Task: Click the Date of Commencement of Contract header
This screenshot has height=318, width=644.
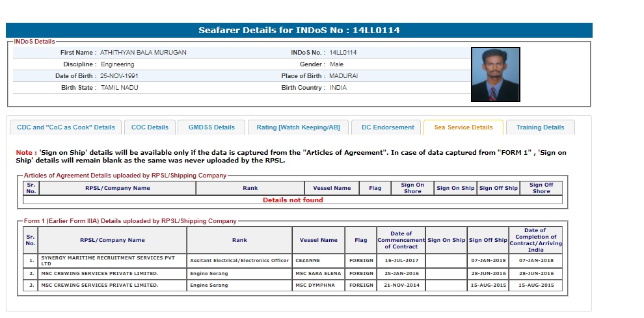Action: [x=401, y=240]
